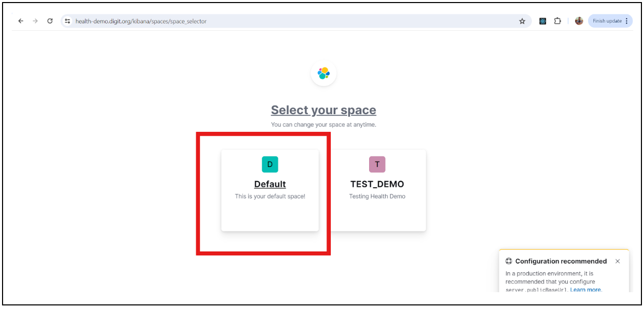Click the Finish update button
The width and height of the screenshot is (644, 309).
coord(610,21)
